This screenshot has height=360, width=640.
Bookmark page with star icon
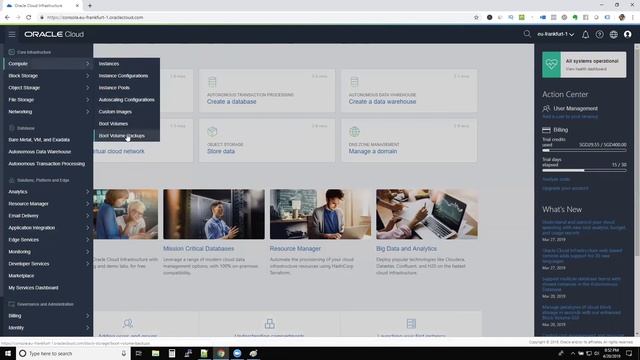(476, 18)
